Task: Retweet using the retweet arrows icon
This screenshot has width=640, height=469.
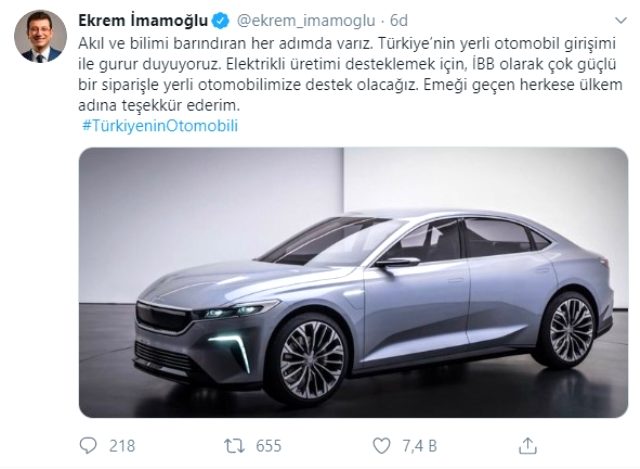Action: pyautogui.click(x=234, y=446)
